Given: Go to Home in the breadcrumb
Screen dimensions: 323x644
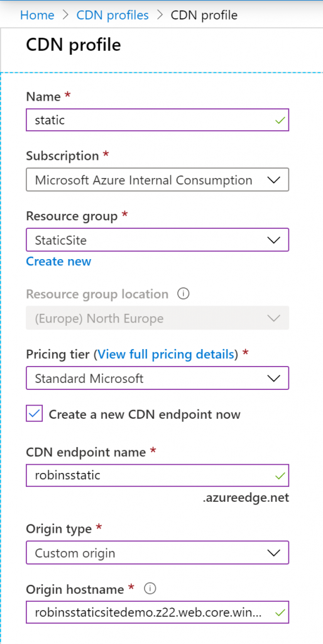Looking at the screenshot, I should tap(37, 15).
